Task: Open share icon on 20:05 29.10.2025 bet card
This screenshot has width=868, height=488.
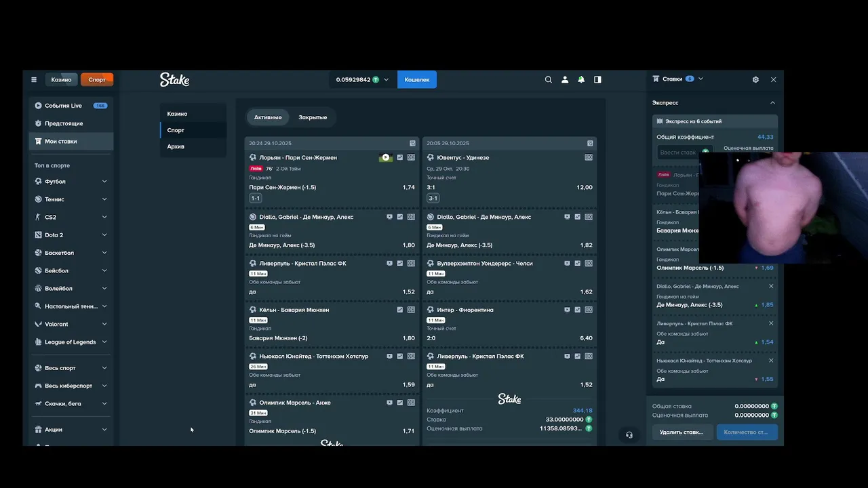Action: [x=590, y=144]
